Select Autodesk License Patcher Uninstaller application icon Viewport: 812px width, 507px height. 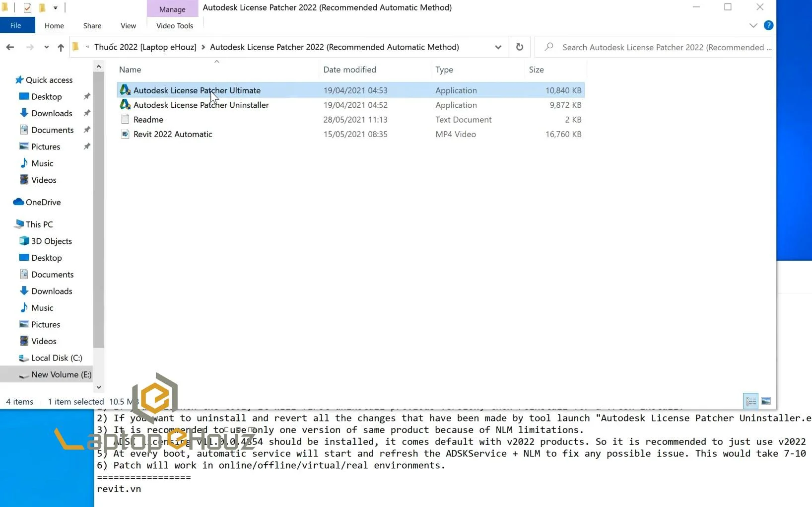[125, 105]
